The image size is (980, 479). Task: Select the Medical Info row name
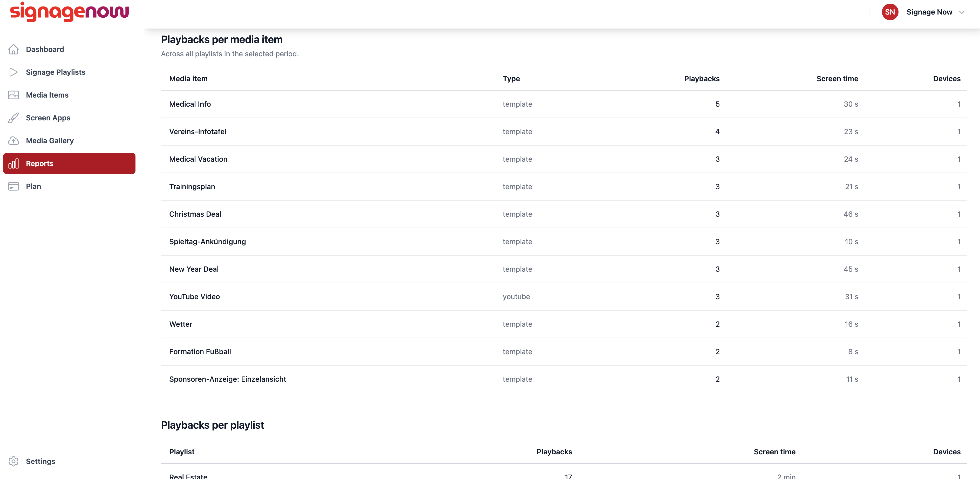pyautogui.click(x=190, y=104)
